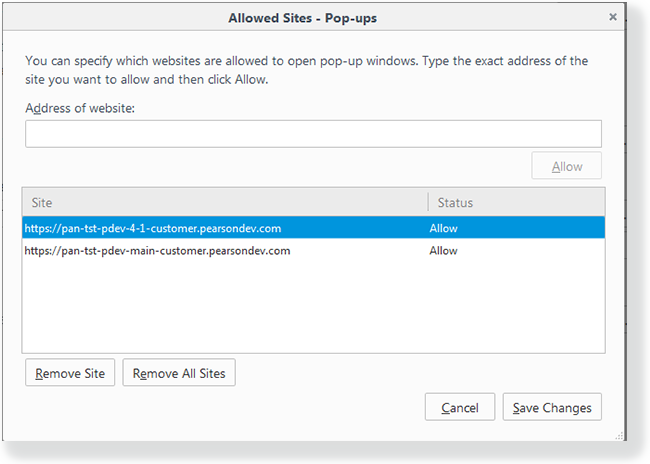650x464 pixels.
Task: Cancel the pop-up permission changes
Action: coord(460,407)
